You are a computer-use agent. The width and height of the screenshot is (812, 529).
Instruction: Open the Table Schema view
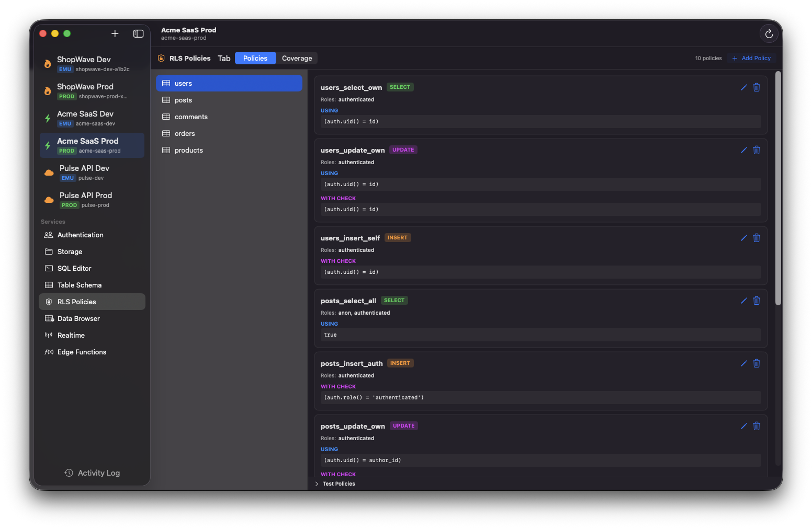click(80, 285)
